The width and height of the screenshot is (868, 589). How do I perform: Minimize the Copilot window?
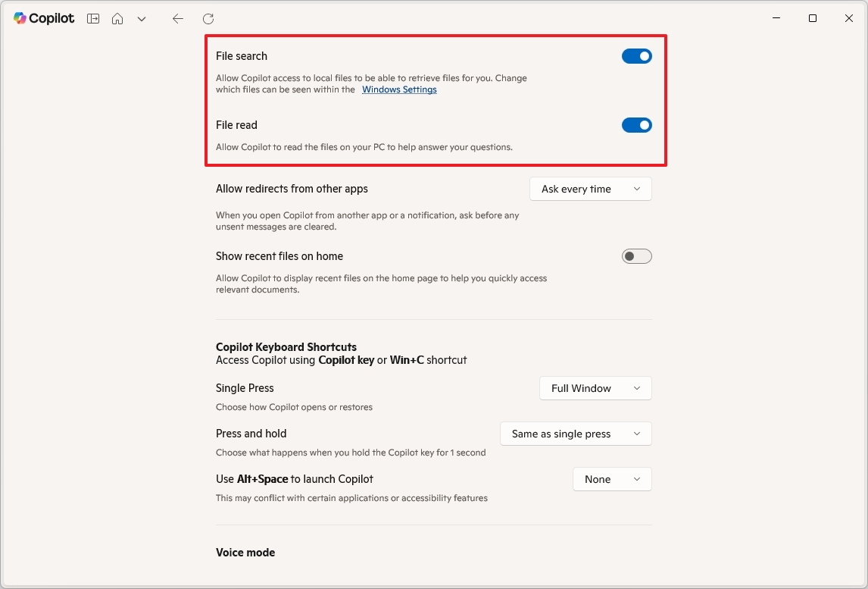pyautogui.click(x=776, y=18)
